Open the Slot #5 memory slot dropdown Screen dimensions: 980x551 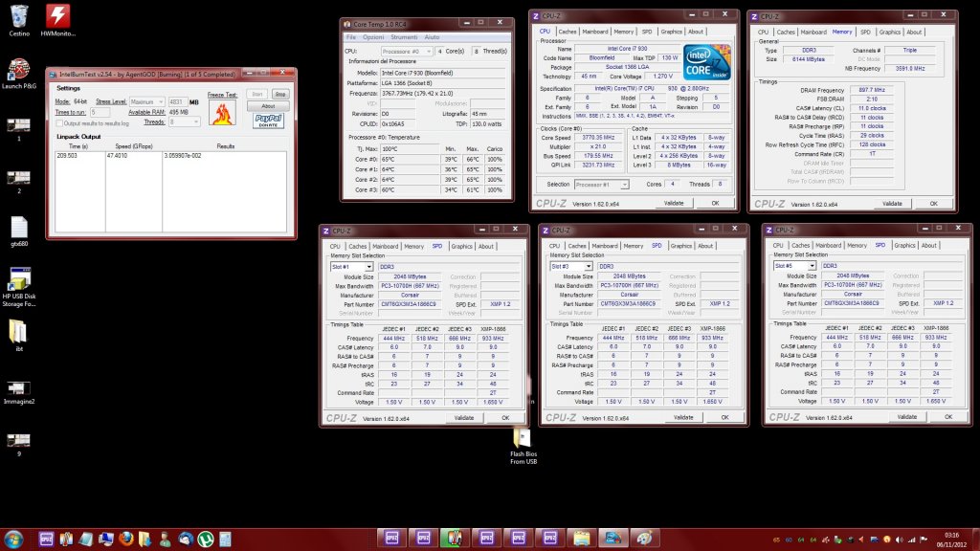(795, 266)
